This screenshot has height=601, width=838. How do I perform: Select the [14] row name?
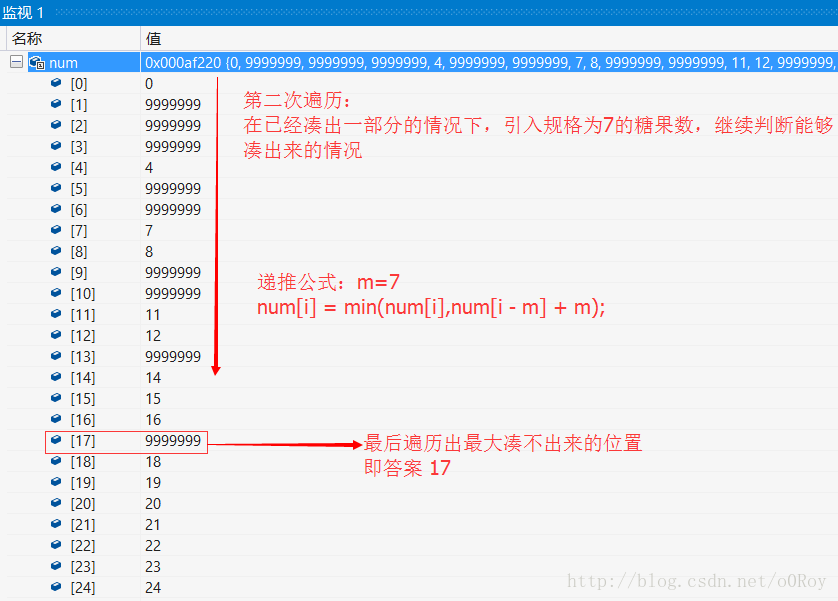pyautogui.click(x=83, y=378)
